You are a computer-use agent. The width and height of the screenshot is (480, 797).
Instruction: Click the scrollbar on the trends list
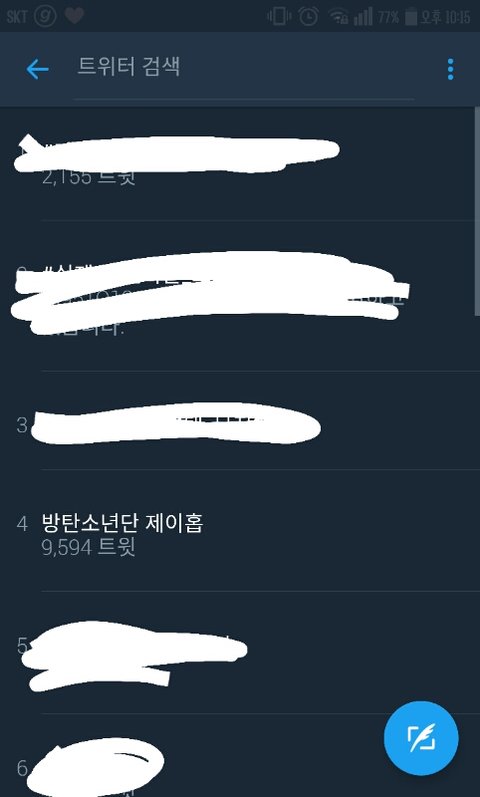477,211
